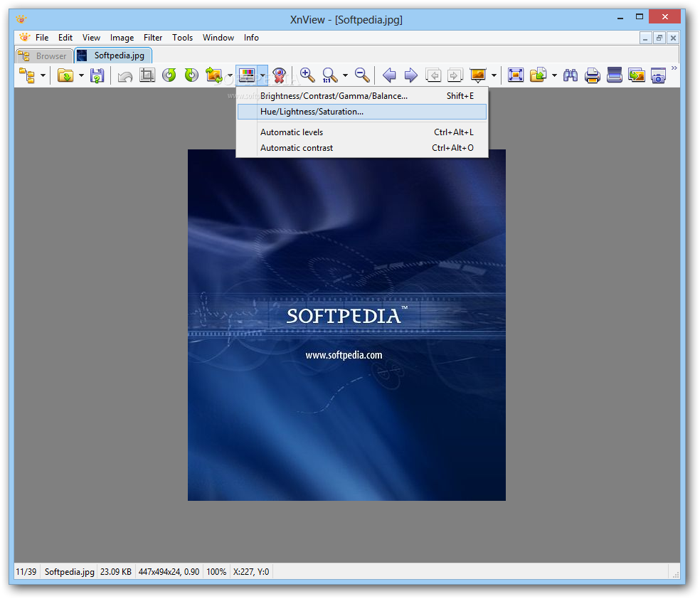
Task: Select Automatic levels menu entry
Action: 361,132
